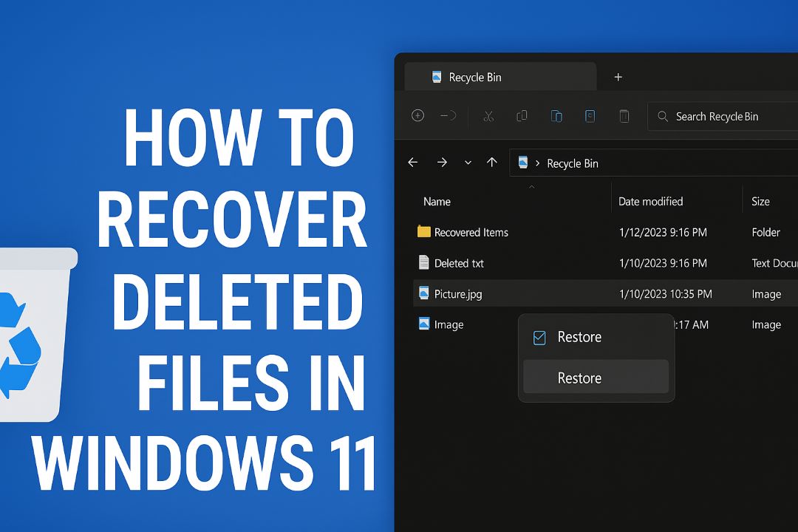
Task: Expand the breadcrumb chevron next to Recycle Bin
Action: tap(536, 163)
